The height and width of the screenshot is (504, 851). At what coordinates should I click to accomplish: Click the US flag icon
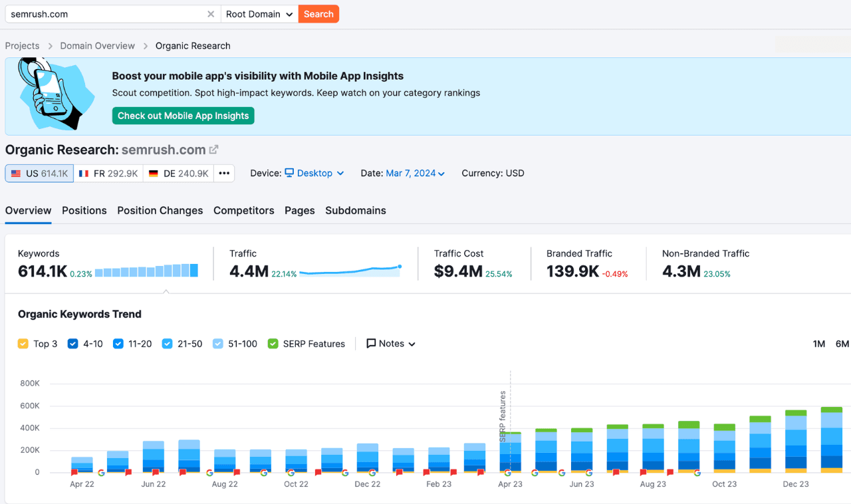(16, 174)
